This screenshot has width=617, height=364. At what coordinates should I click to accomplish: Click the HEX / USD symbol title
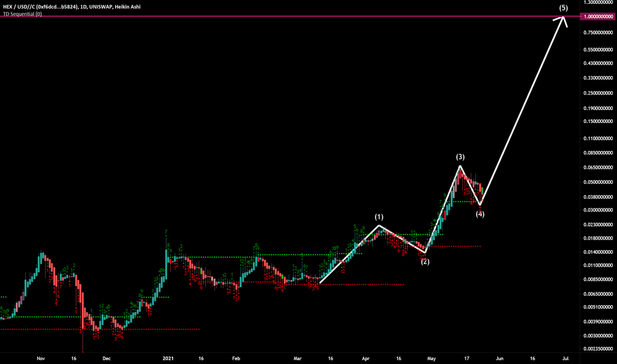click(x=71, y=7)
